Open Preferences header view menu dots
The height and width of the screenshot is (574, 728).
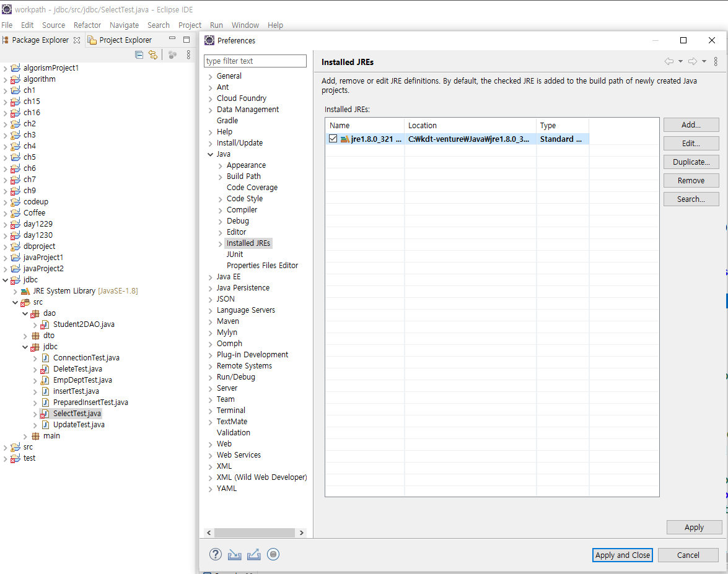[716, 61]
